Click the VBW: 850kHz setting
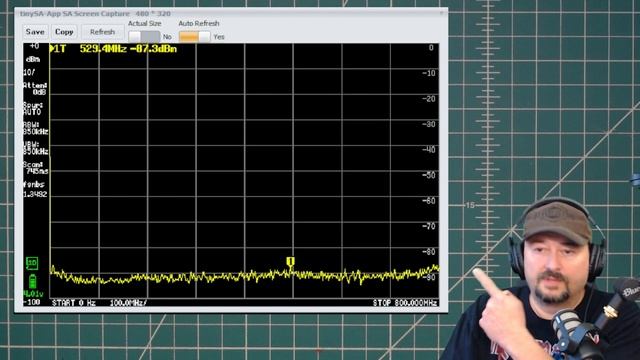This screenshot has width=640, height=360. tap(35, 148)
